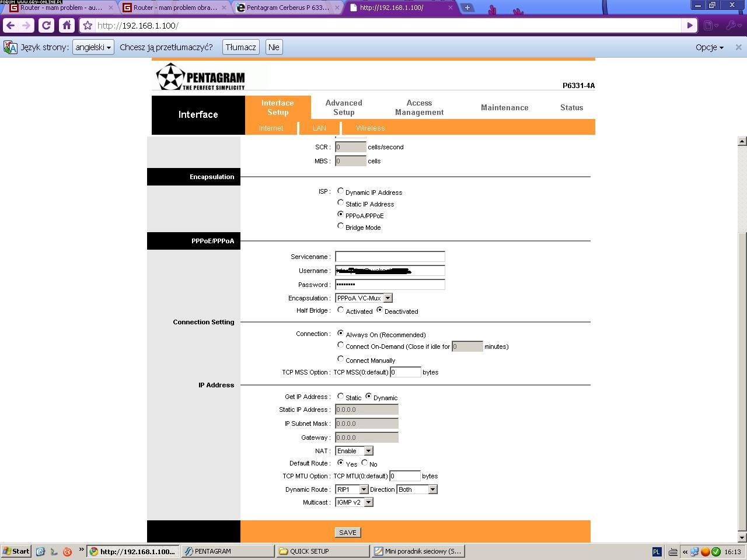Open a new tab with the plus button

(467, 8)
